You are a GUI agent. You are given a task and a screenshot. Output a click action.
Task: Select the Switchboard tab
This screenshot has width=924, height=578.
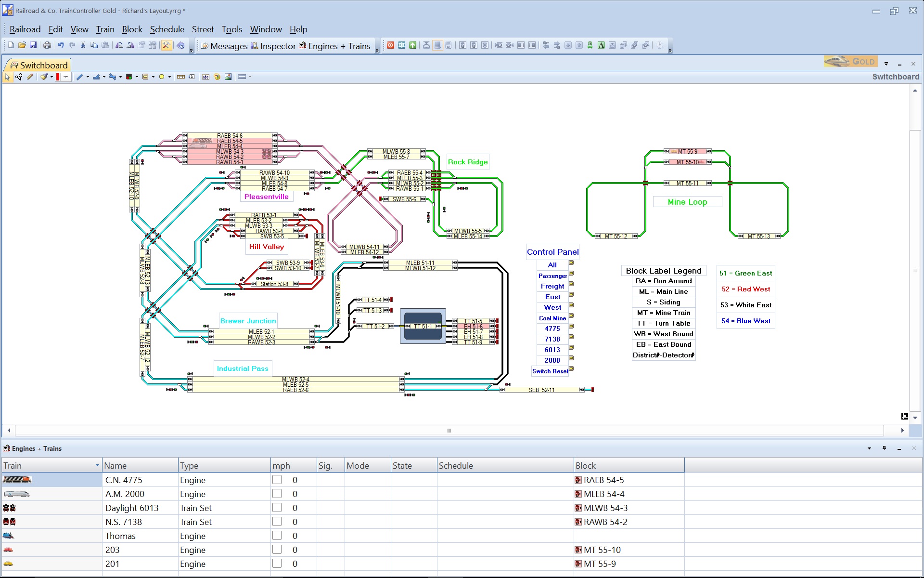[x=38, y=65]
